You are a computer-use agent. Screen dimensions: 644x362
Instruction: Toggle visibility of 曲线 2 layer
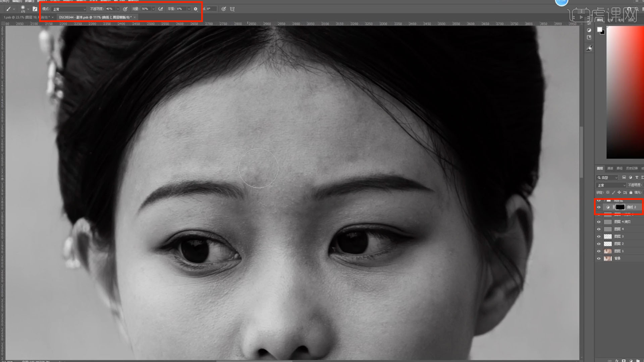click(x=599, y=207)
